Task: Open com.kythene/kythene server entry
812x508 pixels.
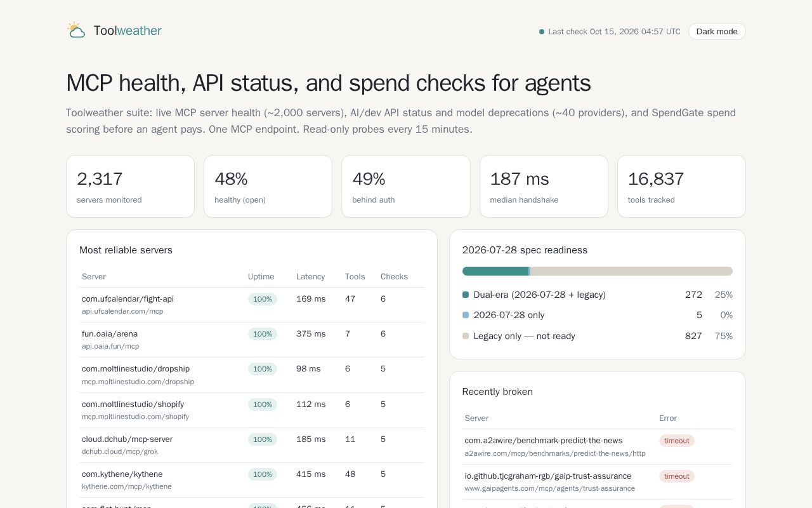Action: click(x=252, y=480)
